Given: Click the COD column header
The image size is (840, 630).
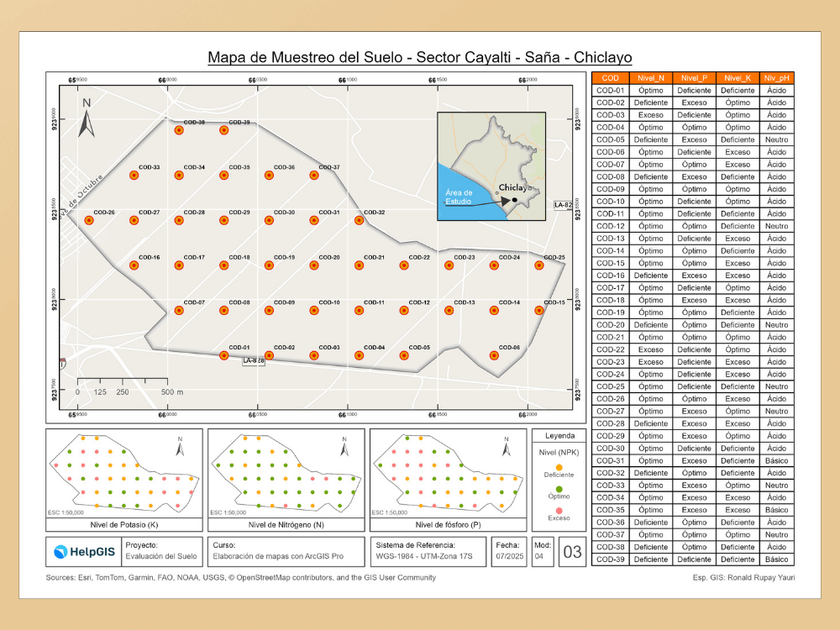Looking at the screenshot, I should coord(610,77).
